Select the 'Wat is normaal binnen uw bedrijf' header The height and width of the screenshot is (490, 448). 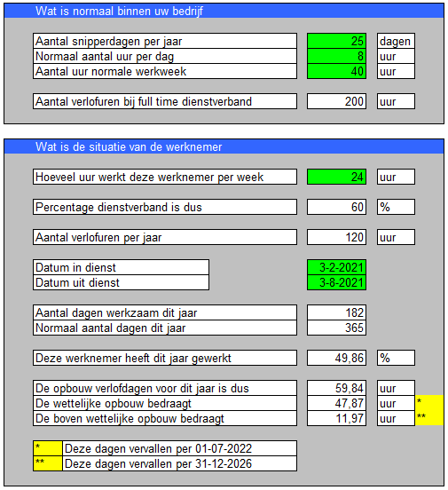pyautogui.click(x=224, y=11)
